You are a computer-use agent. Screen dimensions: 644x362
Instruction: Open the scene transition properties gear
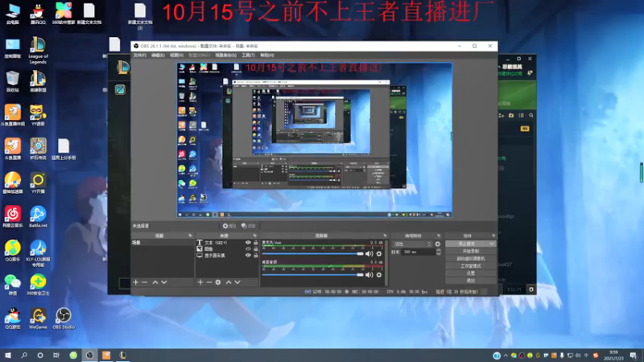438,244
